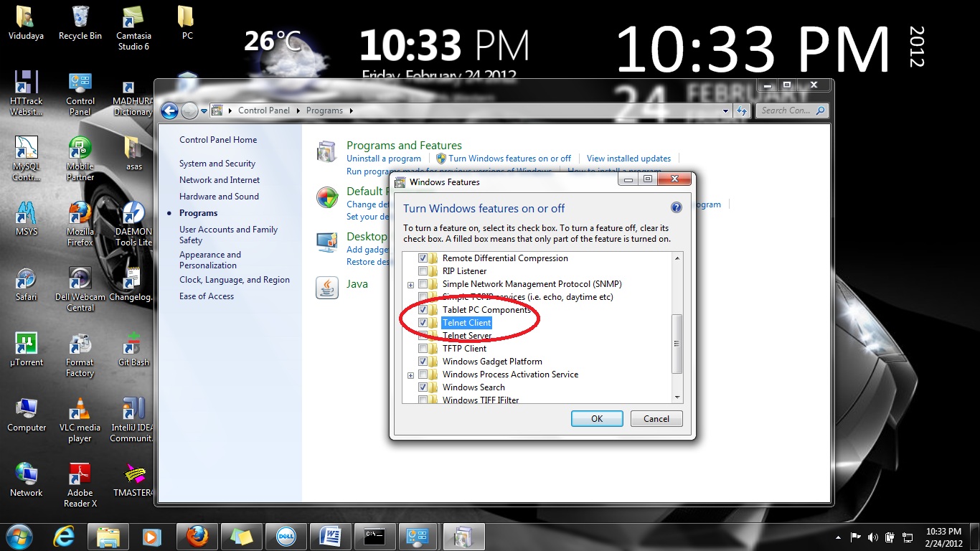Open Adobe Reader X desktop shortcut
The width and height of the screenshot is (980, 551).
coord(80,485)
